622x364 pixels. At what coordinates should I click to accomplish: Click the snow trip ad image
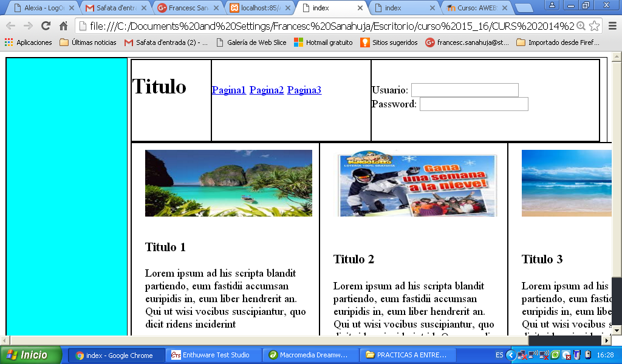coord(417,184)
